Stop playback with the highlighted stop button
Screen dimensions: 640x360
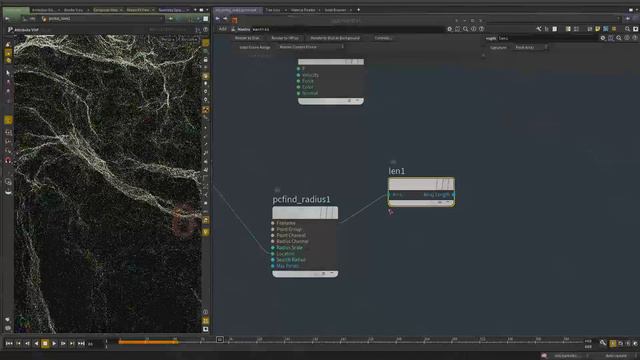45,344
